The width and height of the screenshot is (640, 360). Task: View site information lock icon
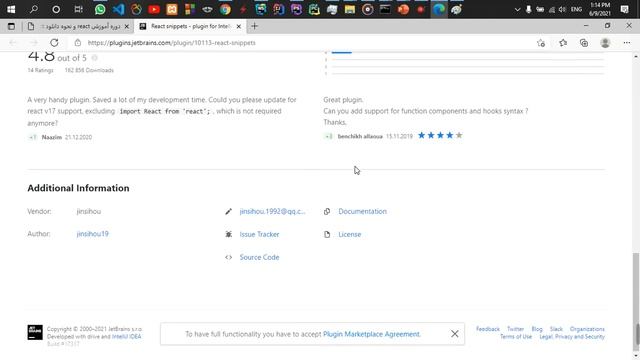pyautogui.click(x=78, y=42)
